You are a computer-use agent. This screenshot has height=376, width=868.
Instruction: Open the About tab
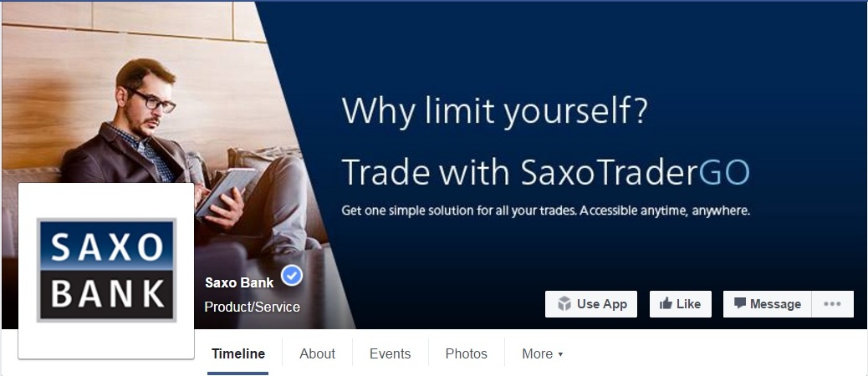coord(317,354)
